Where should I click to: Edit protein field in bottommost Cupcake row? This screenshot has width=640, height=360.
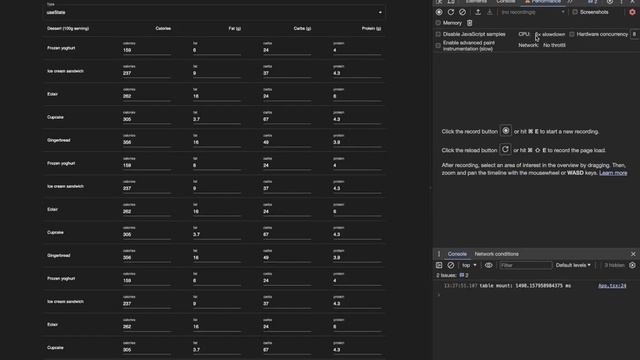tap(358, 350)
